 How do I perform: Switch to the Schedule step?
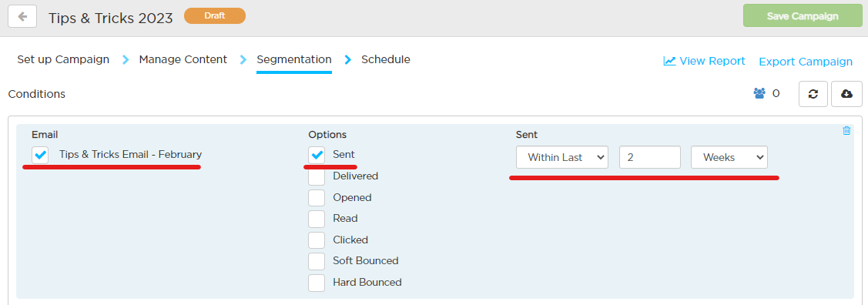(x=386, y=59)
